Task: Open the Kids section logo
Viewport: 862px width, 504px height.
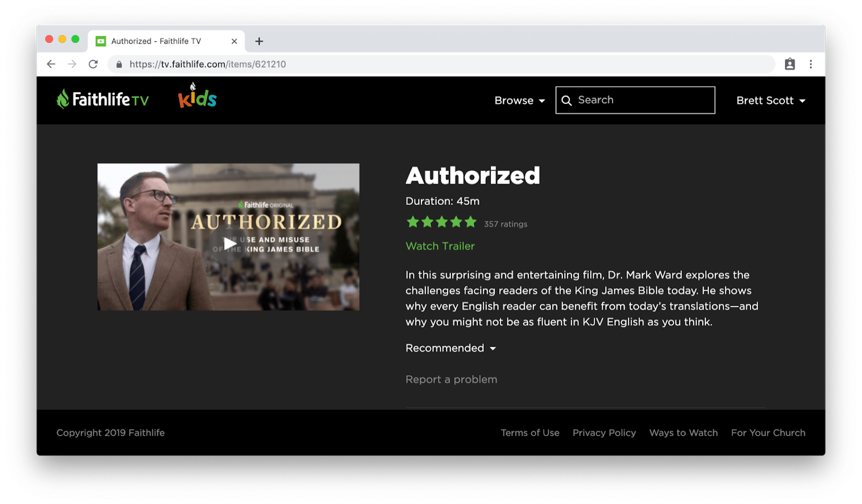Action: 197,96
